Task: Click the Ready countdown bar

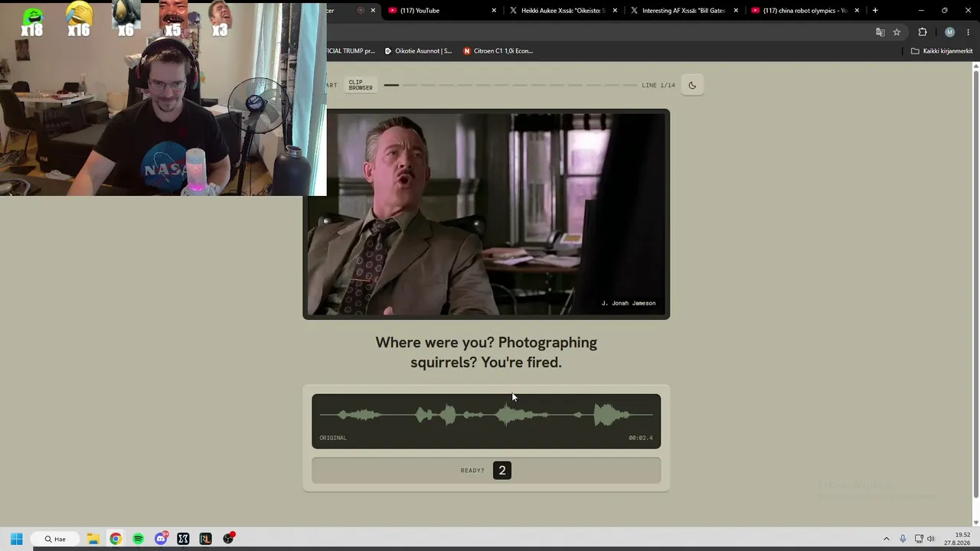Action: pos(486,471)
